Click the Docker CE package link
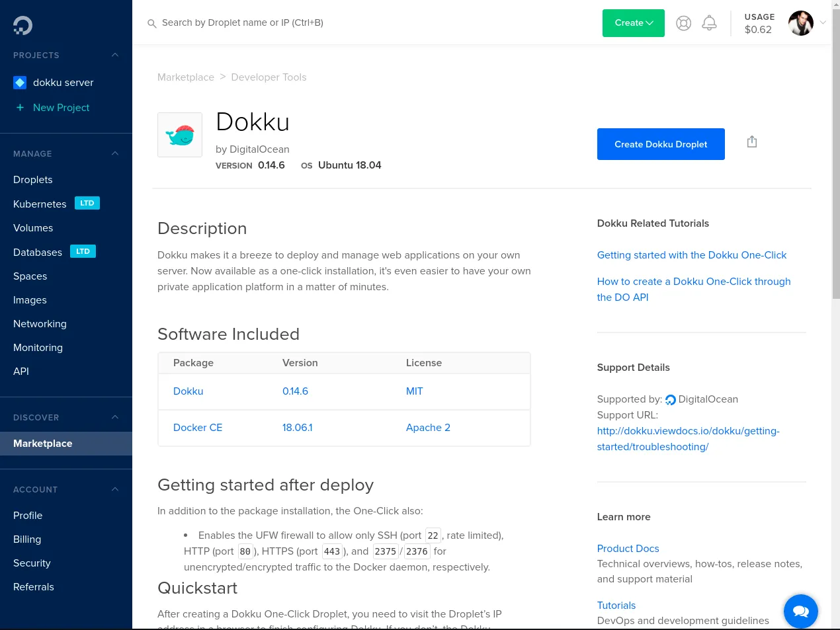This screenshot has width=840, height=630. (x=197, y=427)
